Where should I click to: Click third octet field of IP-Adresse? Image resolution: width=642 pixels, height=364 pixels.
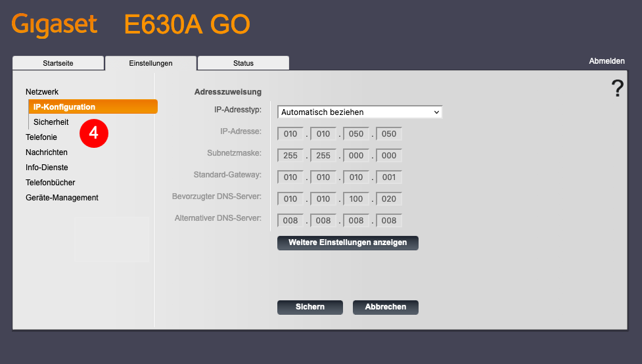[x=355, y=134]
